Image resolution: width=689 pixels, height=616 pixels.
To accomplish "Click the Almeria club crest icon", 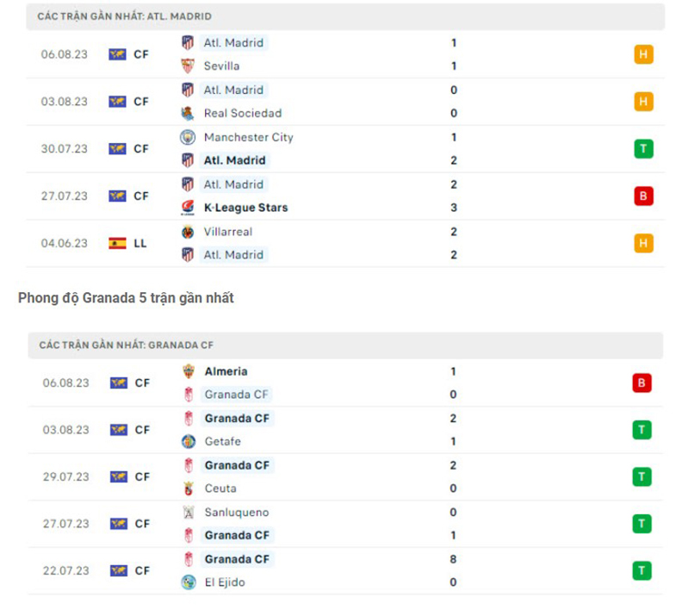I will [189, 371].
